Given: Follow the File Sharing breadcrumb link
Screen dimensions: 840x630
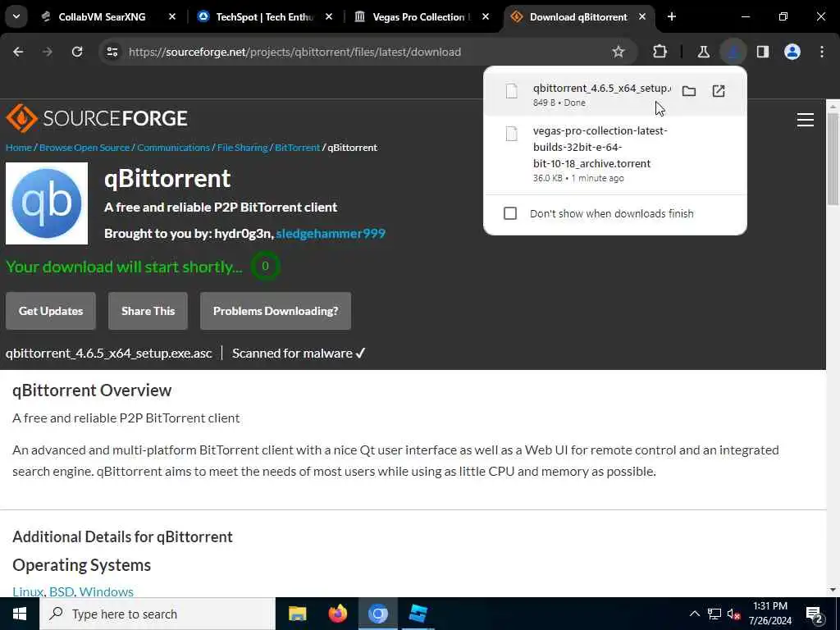Looking at the screenshot, I should 242,148.
